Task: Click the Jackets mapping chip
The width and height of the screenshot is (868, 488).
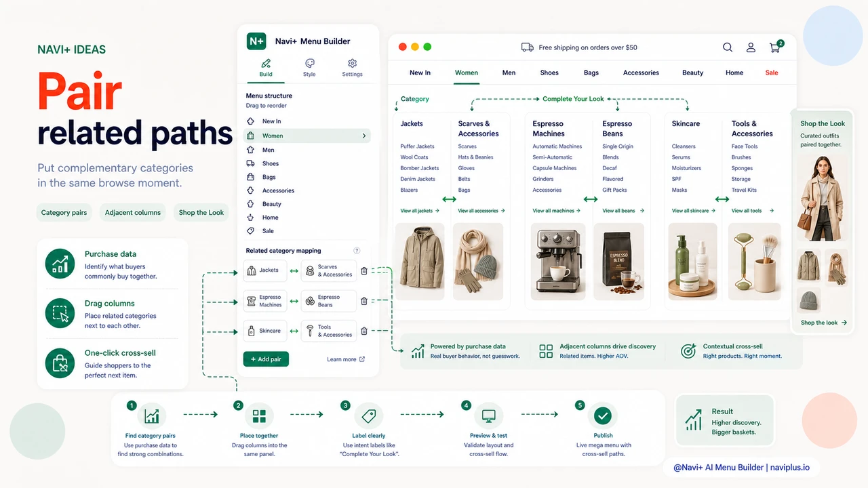Action: (x=265, y=270)
